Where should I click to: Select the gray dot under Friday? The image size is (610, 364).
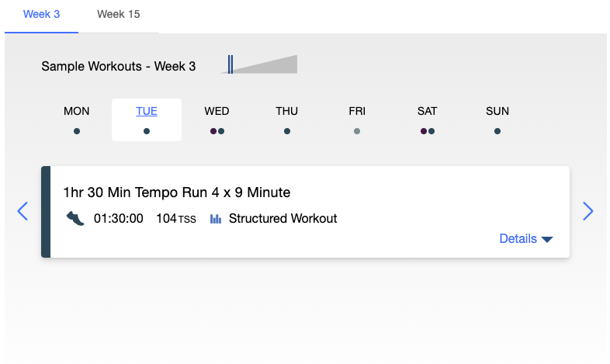(x=357, y=131)
